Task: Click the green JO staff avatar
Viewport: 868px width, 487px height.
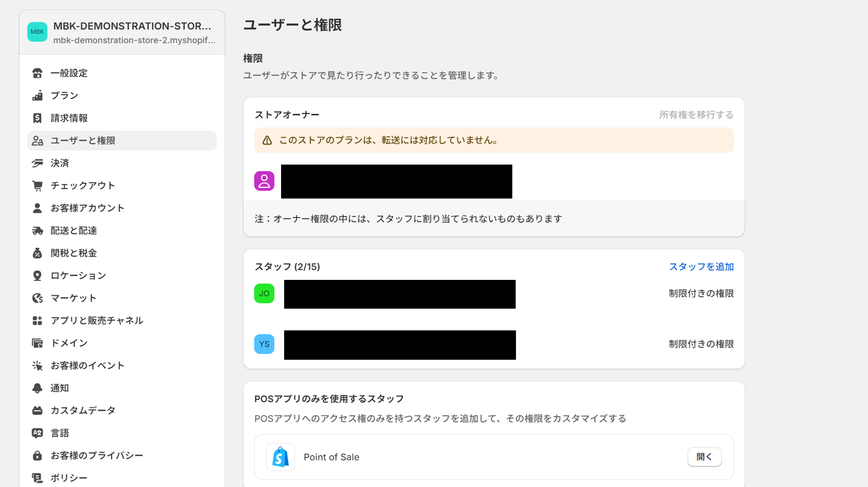Action: point(264,294)
